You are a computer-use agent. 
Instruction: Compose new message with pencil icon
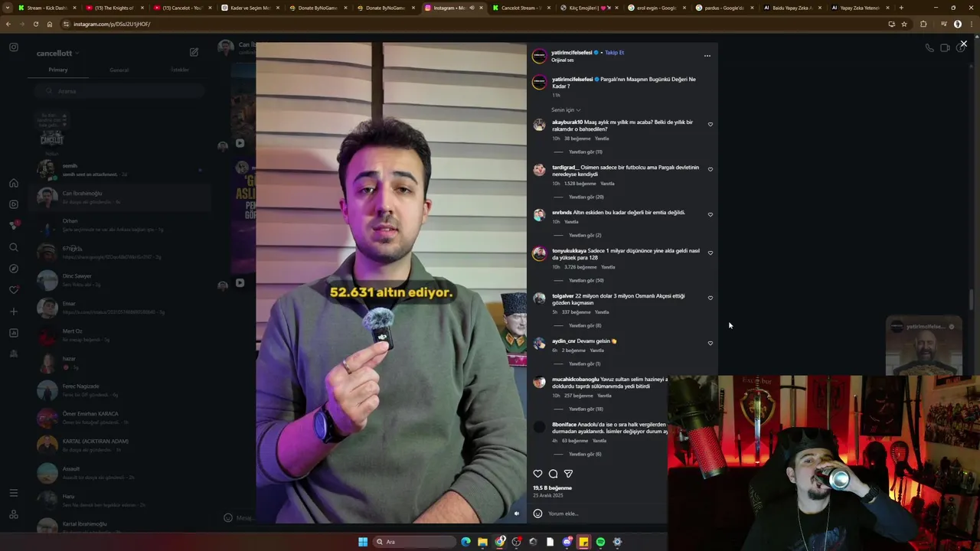coord(194,52)
